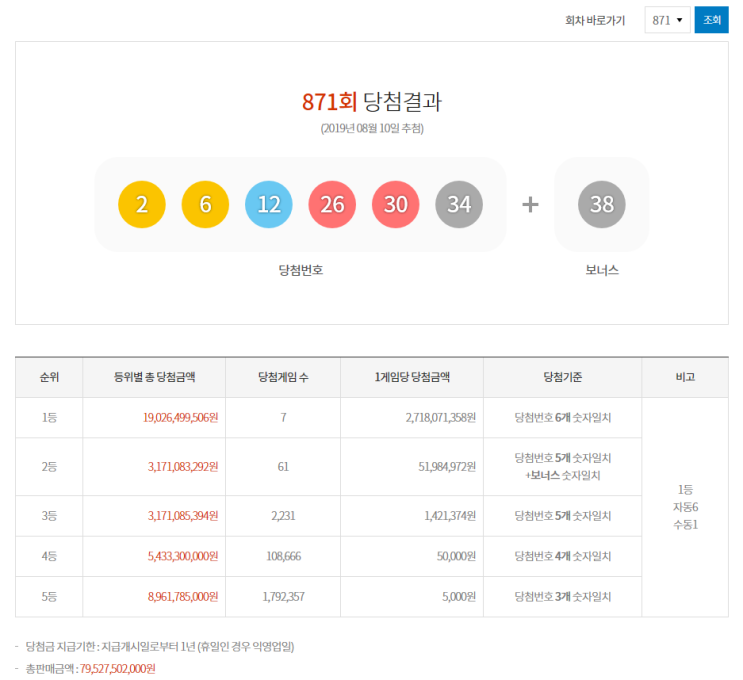Click total sales amount 79,527,502,000원
The height and width of the screenshot is (680, 743).
click(118, 669)
